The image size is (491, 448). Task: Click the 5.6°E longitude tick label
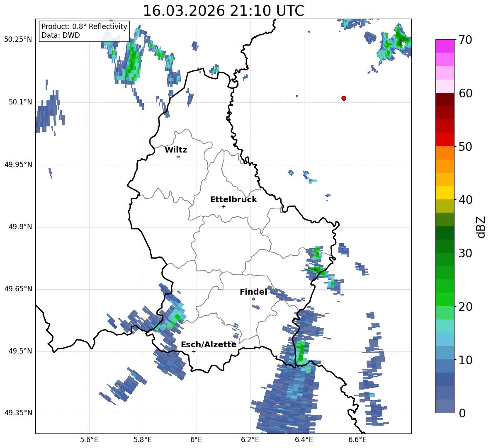click(x=89, y=440)
